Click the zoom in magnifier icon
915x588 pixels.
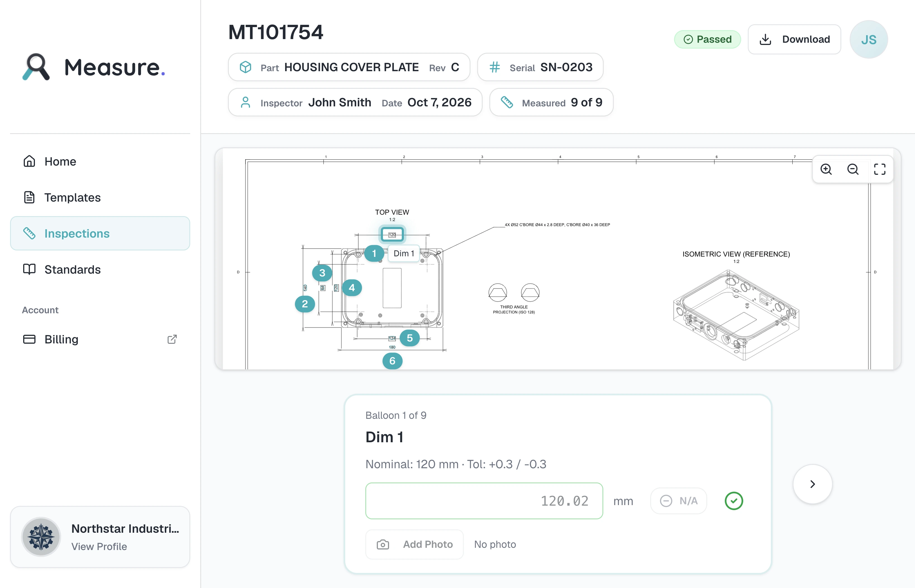coord(826,169)
